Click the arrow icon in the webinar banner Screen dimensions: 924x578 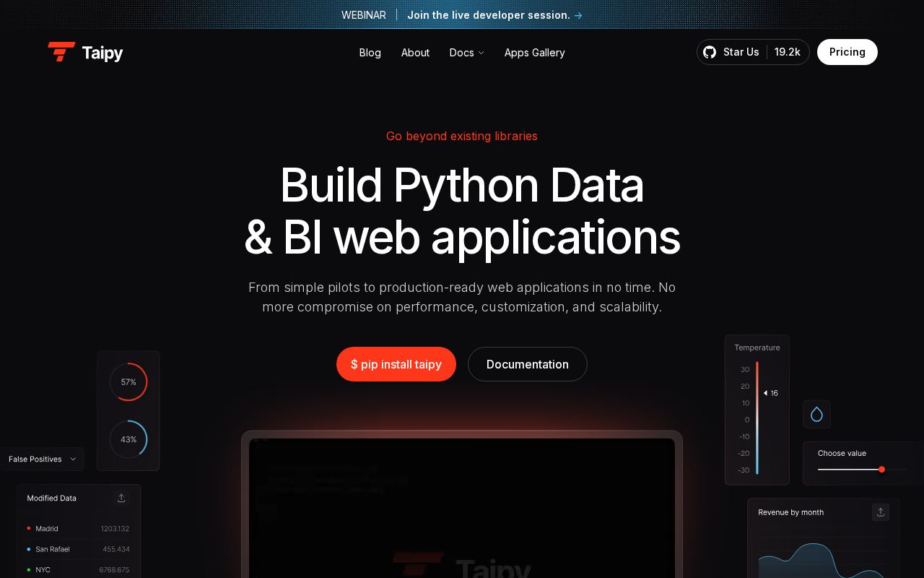point(577,15)
